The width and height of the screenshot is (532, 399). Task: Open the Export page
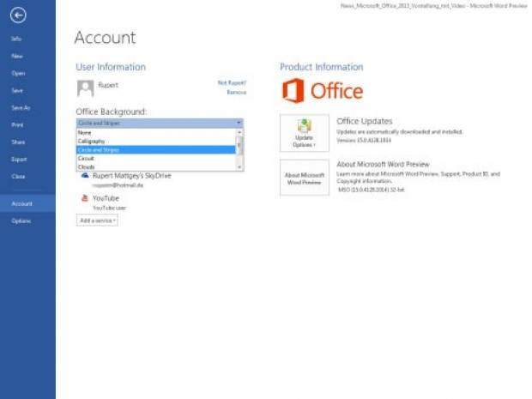tap(19, 160)
